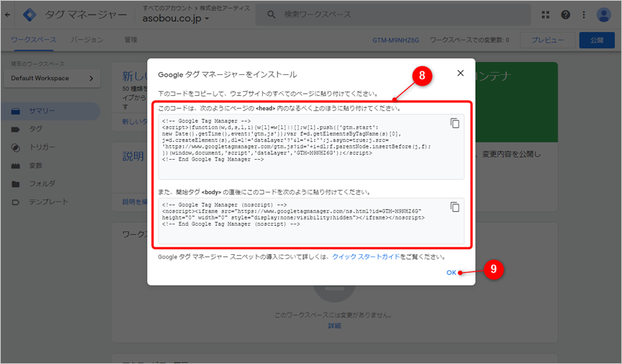Click the Tag Manager diamond logo
Viewport: 622px width, 364px height.
(x=29, y=15)
